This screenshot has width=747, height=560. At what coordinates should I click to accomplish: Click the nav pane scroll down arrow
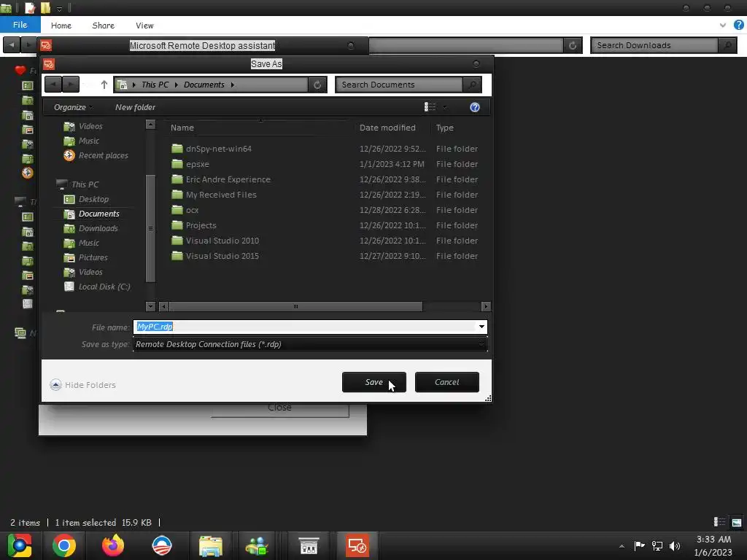(x=150, y=306)
